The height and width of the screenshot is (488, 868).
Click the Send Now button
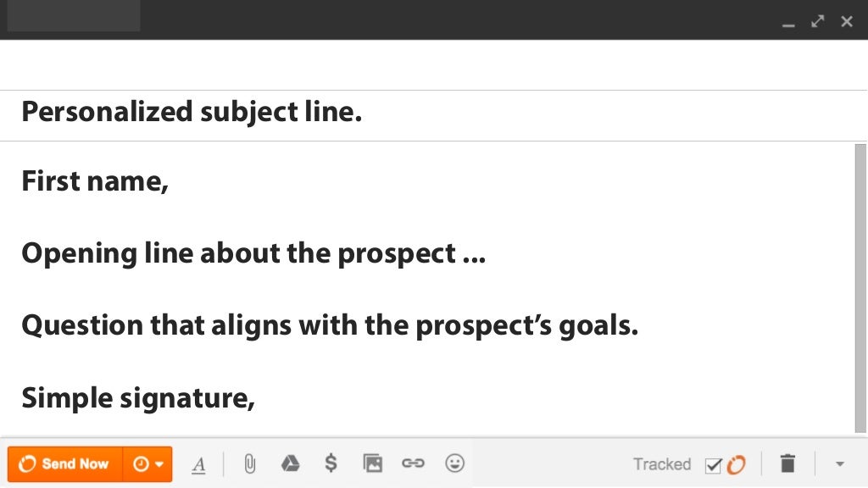[x=65, y=463]
